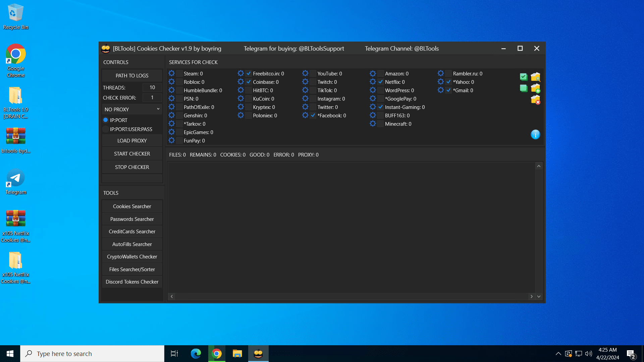Select IP:PORT:USER:PASS radio option
The width and height of the screenshot is (644, 362).
pos(106,129)
